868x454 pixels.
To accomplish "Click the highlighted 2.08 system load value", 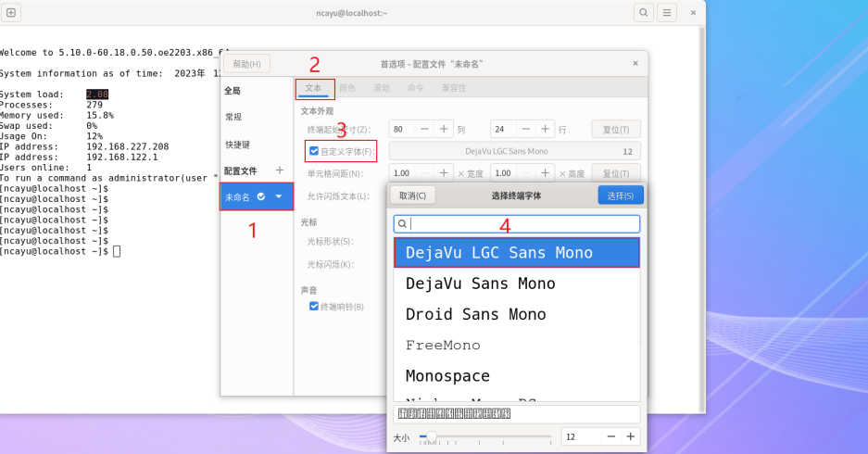I will click(97, 95).
